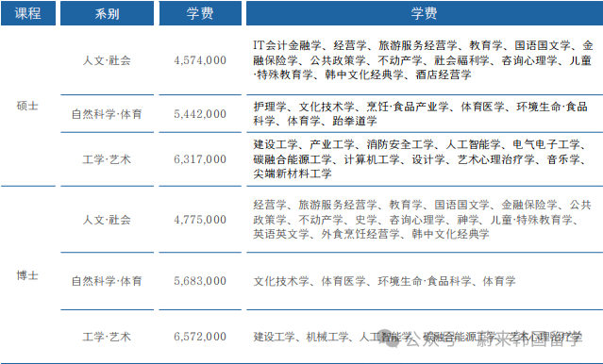Image resolution: width=603 pixels, height=364 pixels.
Task: Select the 5,442,000 tuition value
Action: [x=200, y=114]
